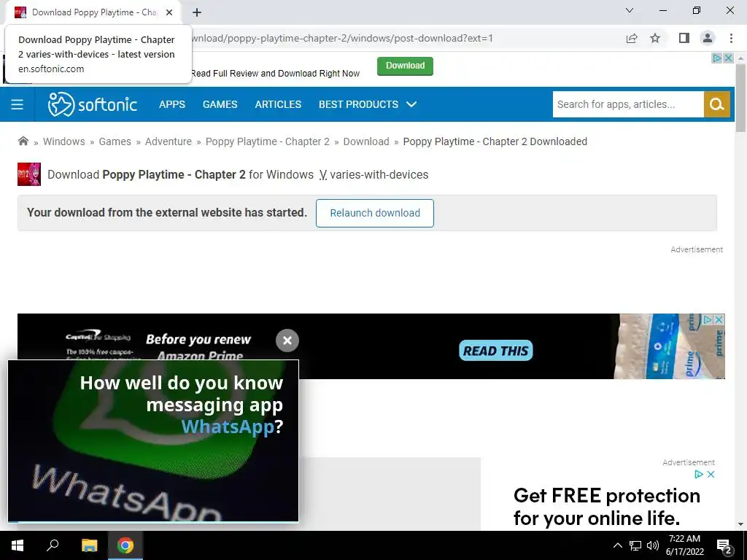Click the Get FREE protection ad text
747x560 pixels.
pyautogui.click(x=606, y=507)
